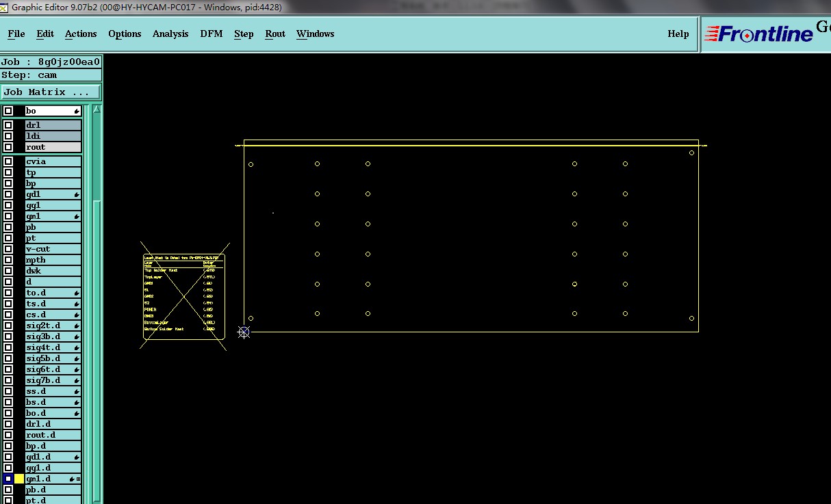Enable the ss.d layer checkbox
Image resolution: width=831 pixels, height=504 pixels.
click(8, 391)
